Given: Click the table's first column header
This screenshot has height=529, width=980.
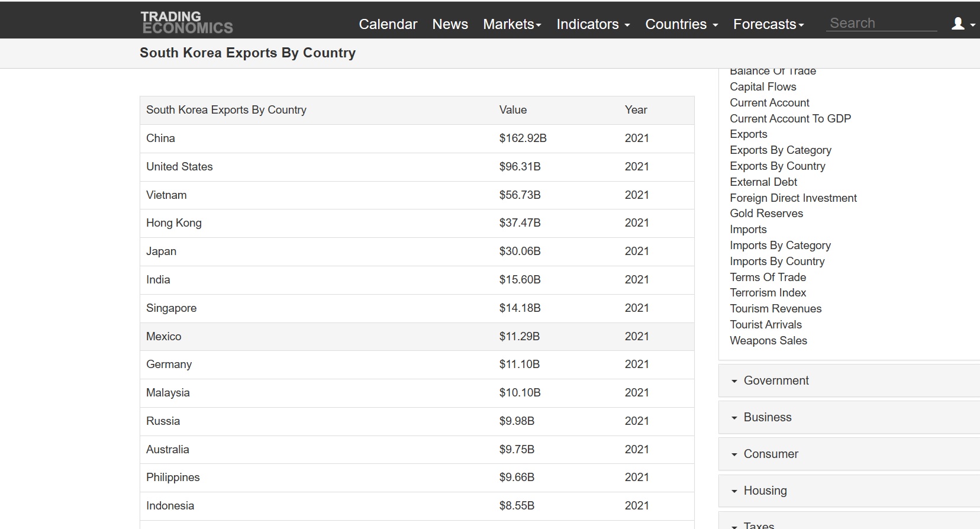Looking at the screenshot, I should (x=226, y=110).
